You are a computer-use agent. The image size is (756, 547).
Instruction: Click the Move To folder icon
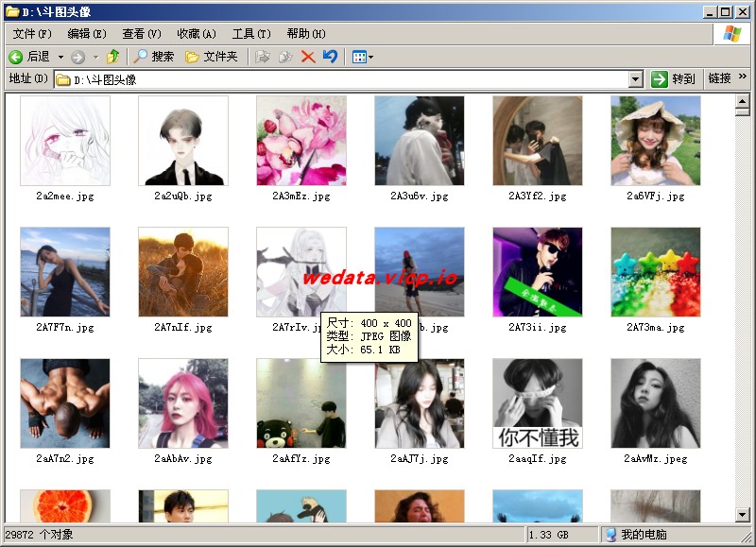[x=263, y=57]
